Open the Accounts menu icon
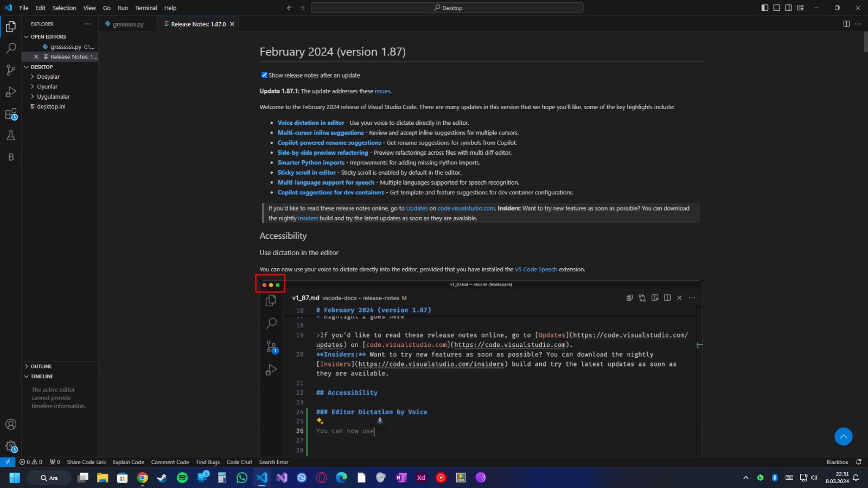 [x=11, y=424]
